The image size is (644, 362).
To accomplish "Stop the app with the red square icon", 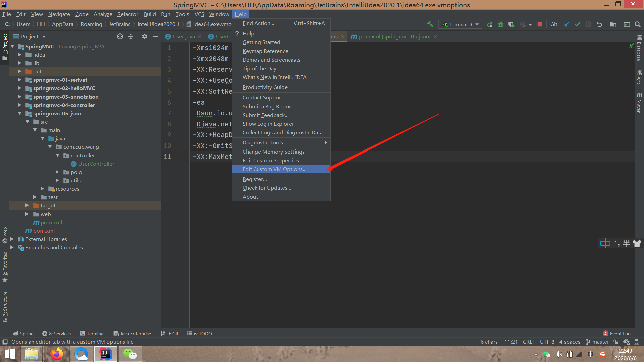I will coord(539,24).
